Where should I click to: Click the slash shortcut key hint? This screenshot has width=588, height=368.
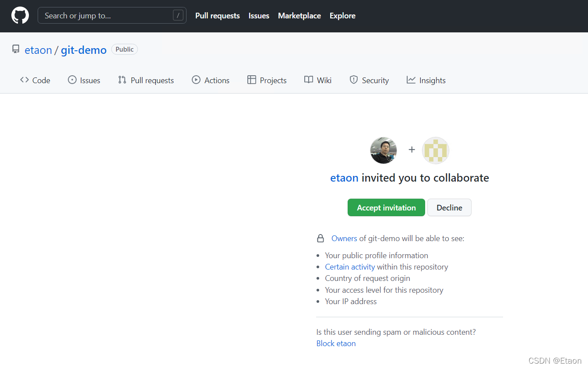178,16
